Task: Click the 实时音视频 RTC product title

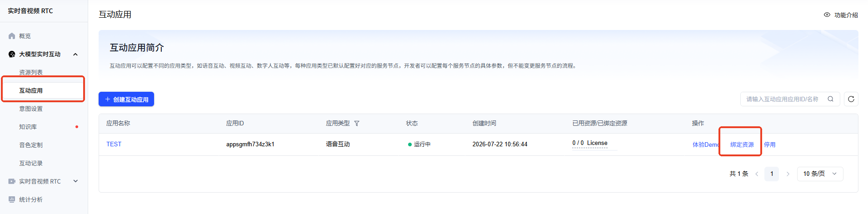Action: tap(30, 11)
